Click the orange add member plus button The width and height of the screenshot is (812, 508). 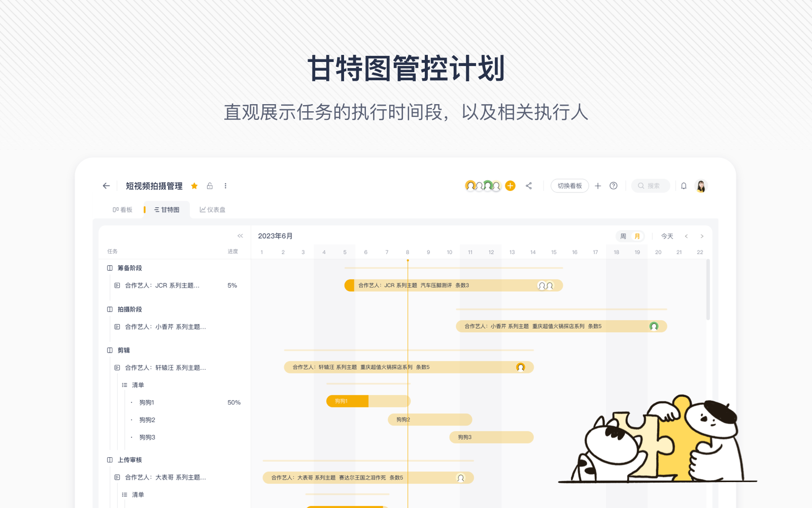tap(511, 186)
